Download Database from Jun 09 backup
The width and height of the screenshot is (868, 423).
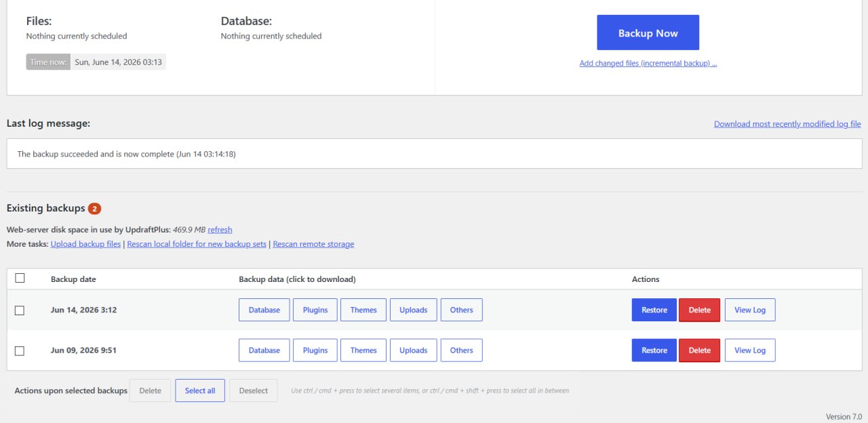264,350
